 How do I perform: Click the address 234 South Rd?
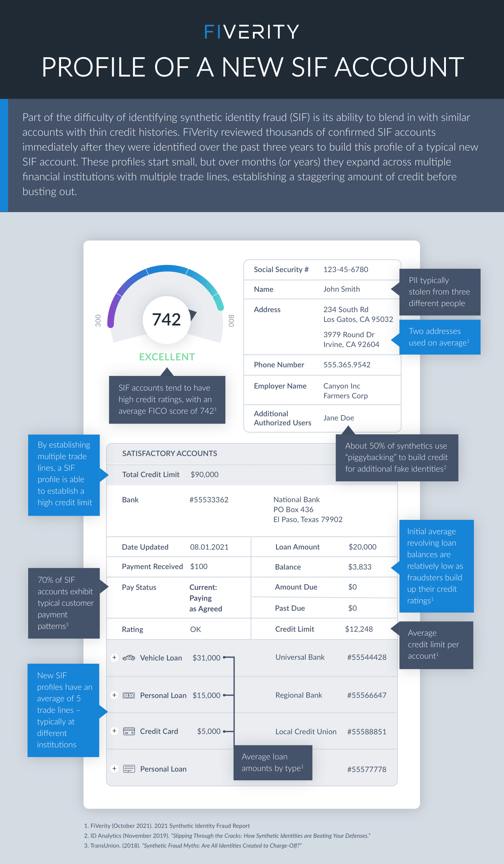pyautogui.click(x=346, y=309)
